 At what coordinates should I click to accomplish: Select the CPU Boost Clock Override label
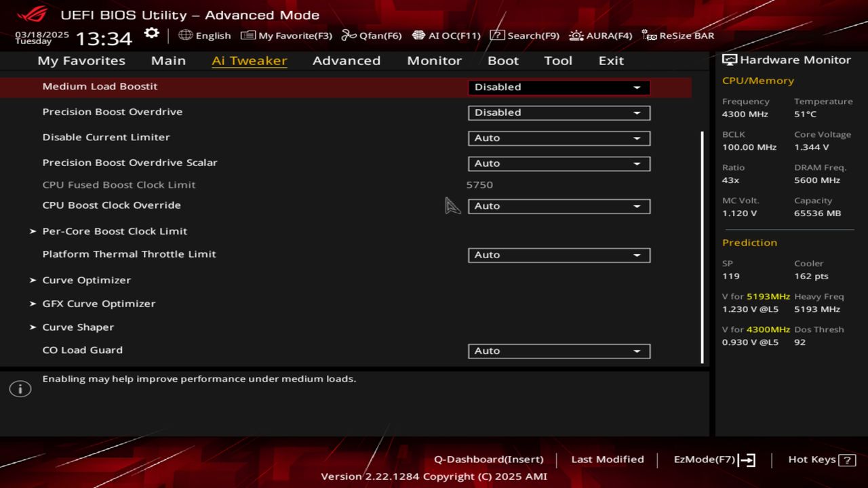point(111,205)
